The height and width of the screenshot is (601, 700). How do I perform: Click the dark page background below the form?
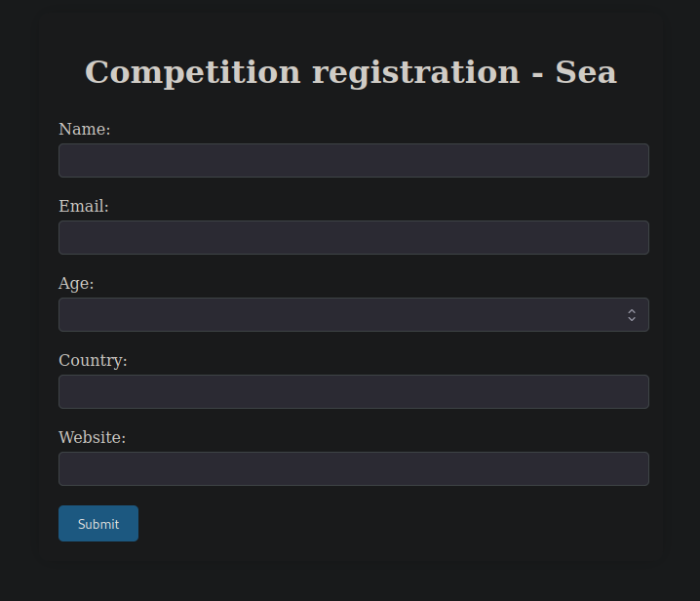[351, 582]
